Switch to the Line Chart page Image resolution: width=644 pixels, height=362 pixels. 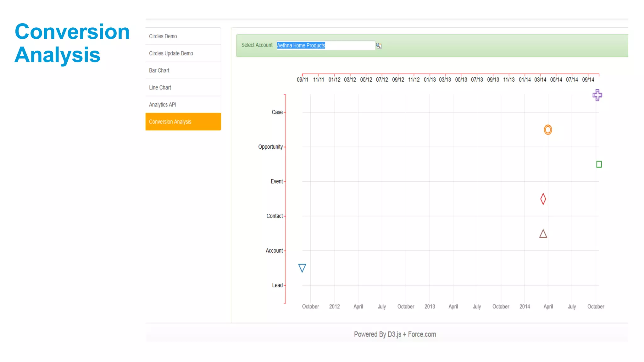coord(183,88)
